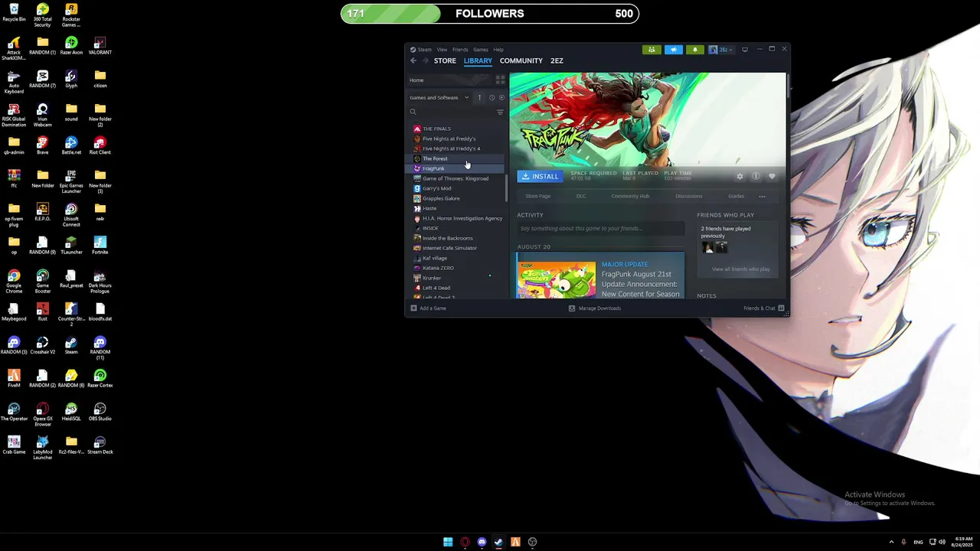The image size is (980, 551).
Task: Go back using Steam's left arrow
Action: [413, 60]
